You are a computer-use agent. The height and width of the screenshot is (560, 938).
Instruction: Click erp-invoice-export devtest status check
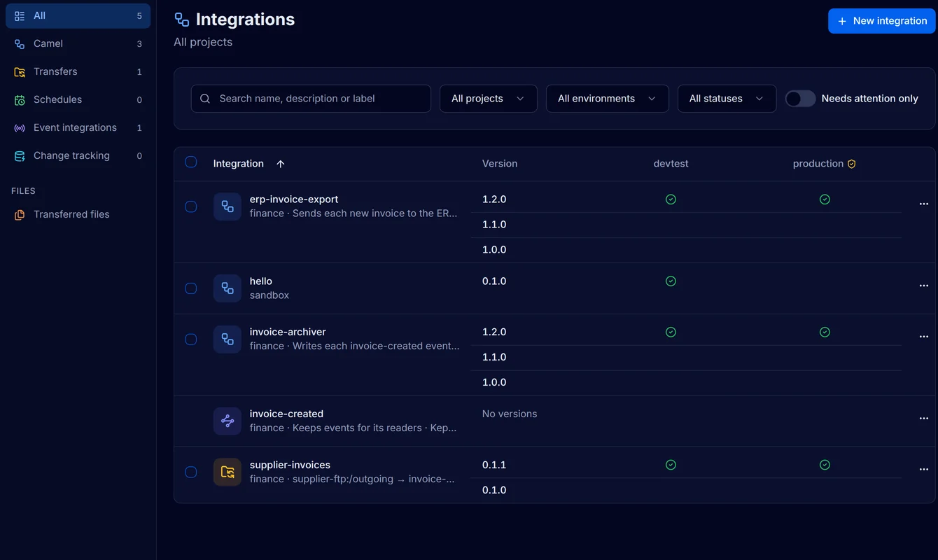click(671, 199)
